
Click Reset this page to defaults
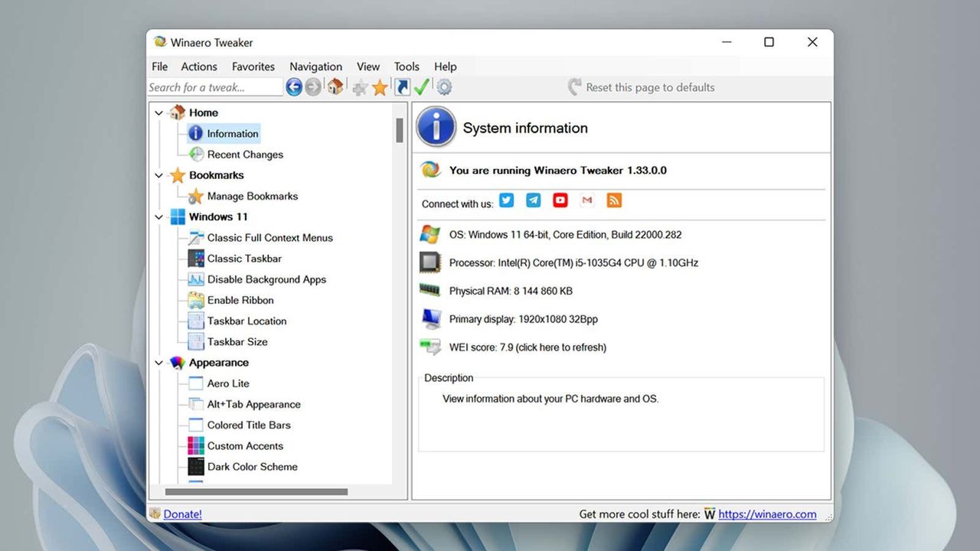(x=642, y=87)
